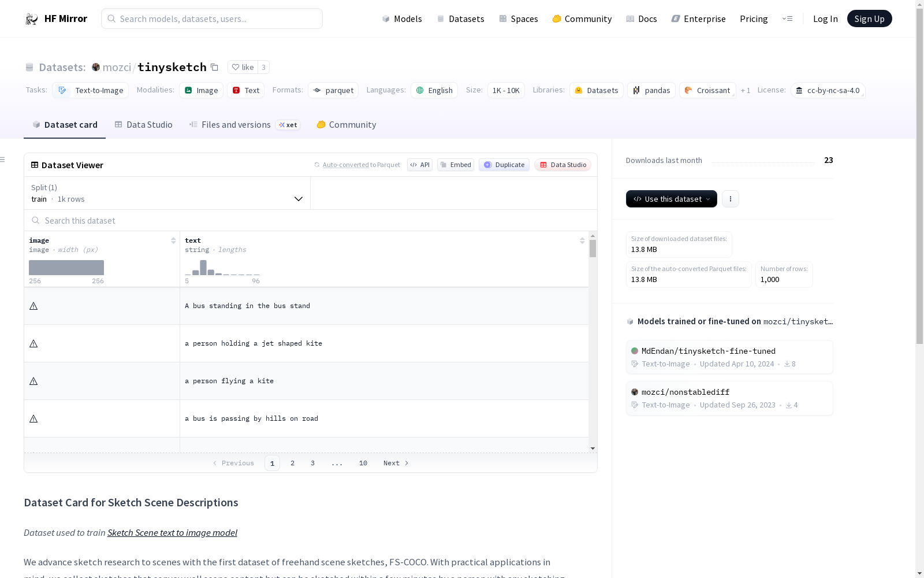Click the English language tag
The width and height of the screenshot is (924, 578).
tap(434, 90)
